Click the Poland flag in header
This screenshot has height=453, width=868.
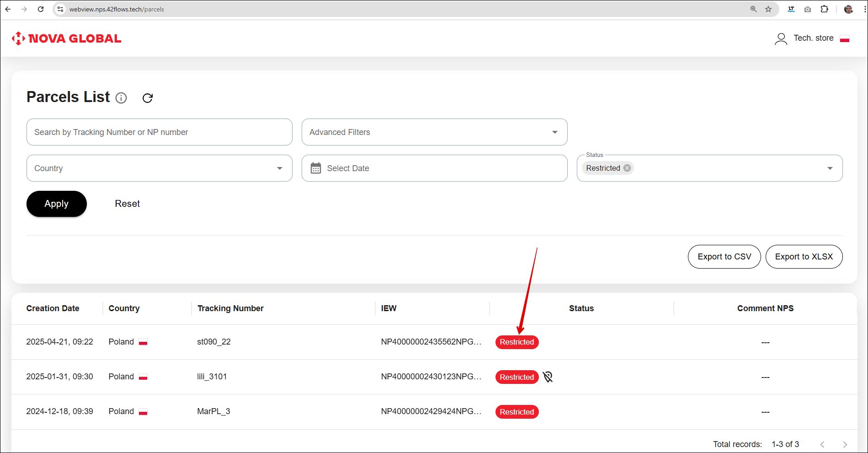(x=845, y=39)
